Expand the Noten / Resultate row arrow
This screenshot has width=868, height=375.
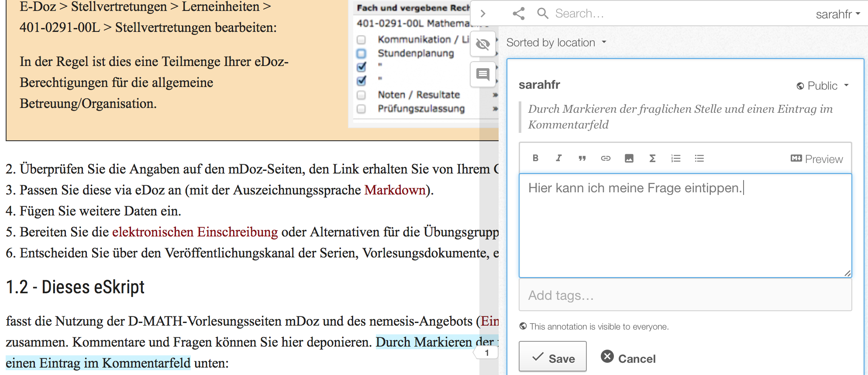[x=495, y=95]
